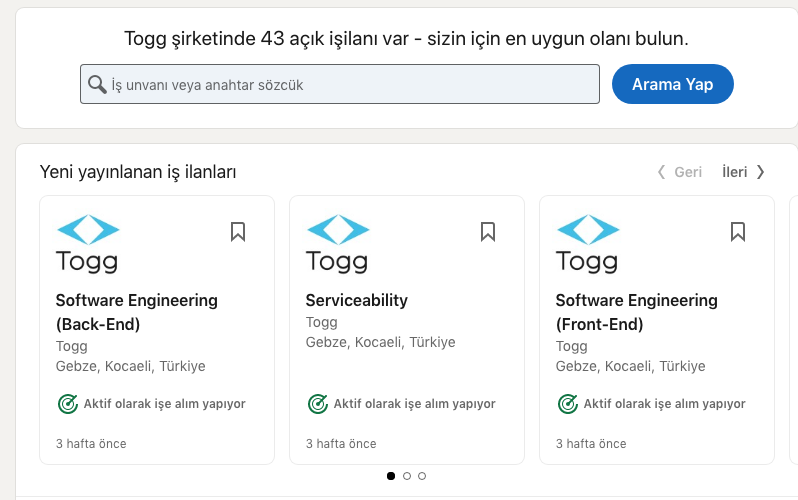Save the Serviceability job with bookmark
The image size is (798, 500).
tap(488, 232)
